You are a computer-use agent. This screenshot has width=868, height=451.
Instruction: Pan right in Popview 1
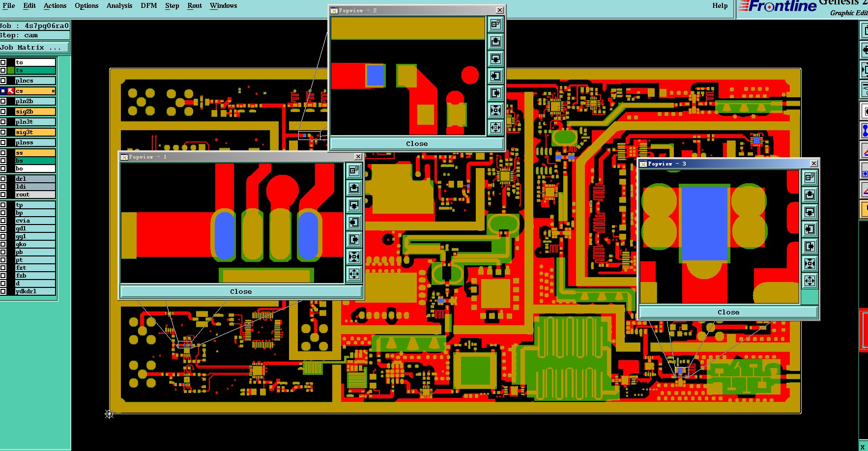point(354,239)
